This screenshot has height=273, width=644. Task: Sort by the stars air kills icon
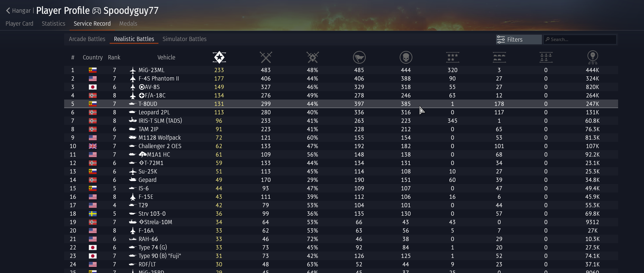[452, 57]
